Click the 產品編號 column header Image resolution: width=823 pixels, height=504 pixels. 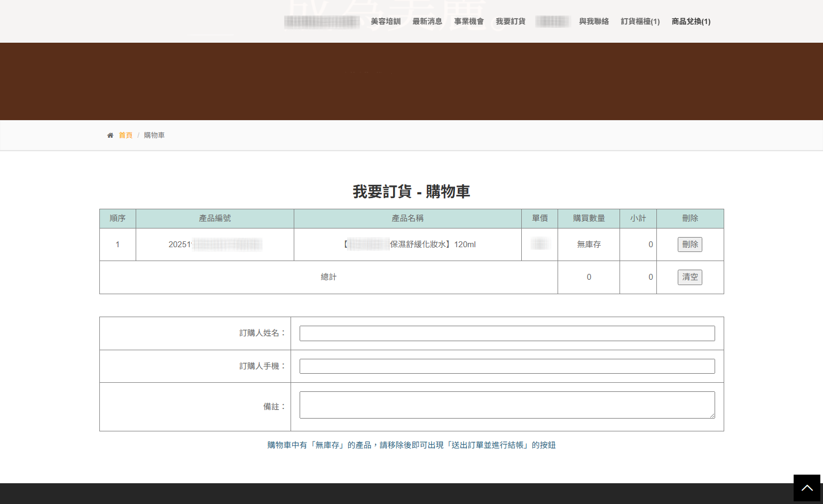tap(215, 218)
